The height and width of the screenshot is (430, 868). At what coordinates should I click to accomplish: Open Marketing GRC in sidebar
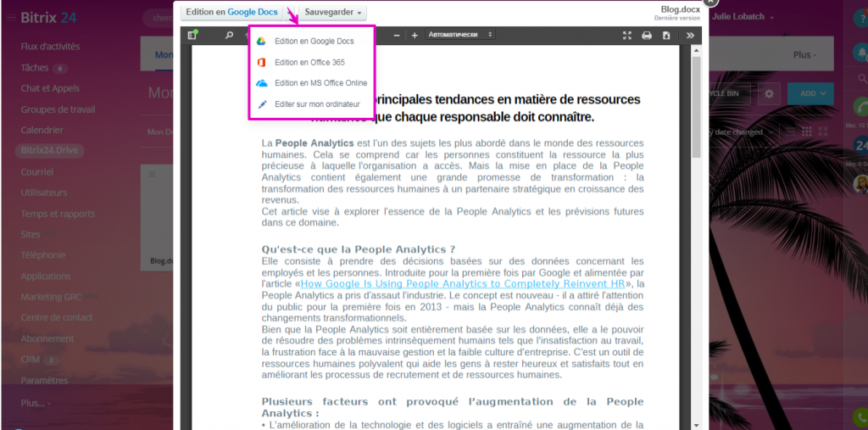(51, 297)
